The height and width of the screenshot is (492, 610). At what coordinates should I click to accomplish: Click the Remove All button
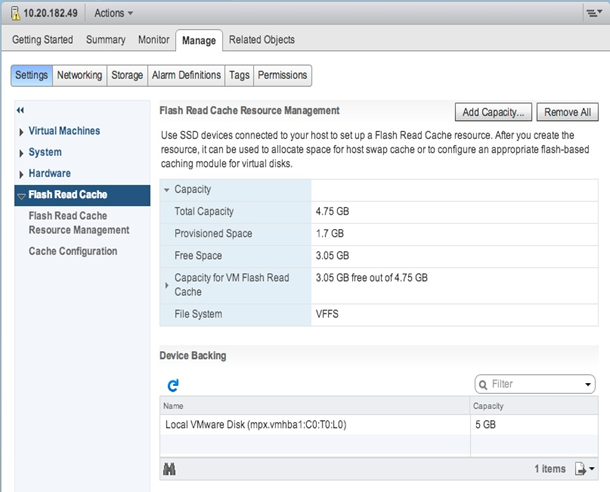click(x=567, y=112)
